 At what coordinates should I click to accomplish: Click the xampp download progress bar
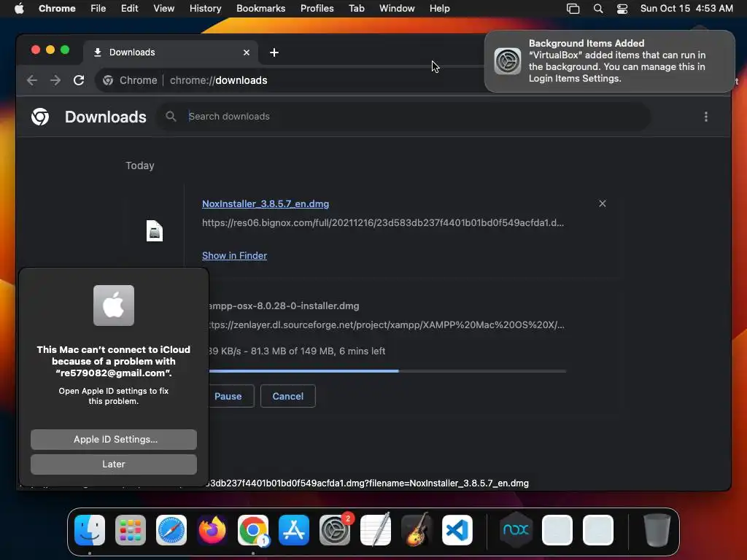[x=387, y=371]
